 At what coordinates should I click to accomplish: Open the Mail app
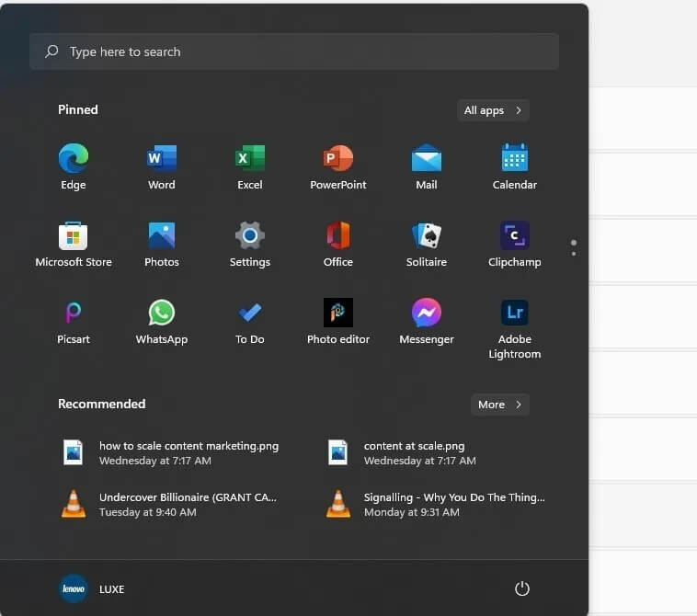click(x=427, y=166)
